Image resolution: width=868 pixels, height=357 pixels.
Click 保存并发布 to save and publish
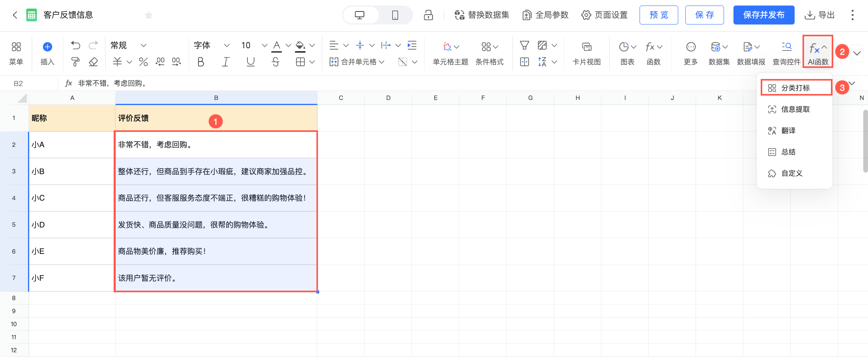[x=764, y=15]
